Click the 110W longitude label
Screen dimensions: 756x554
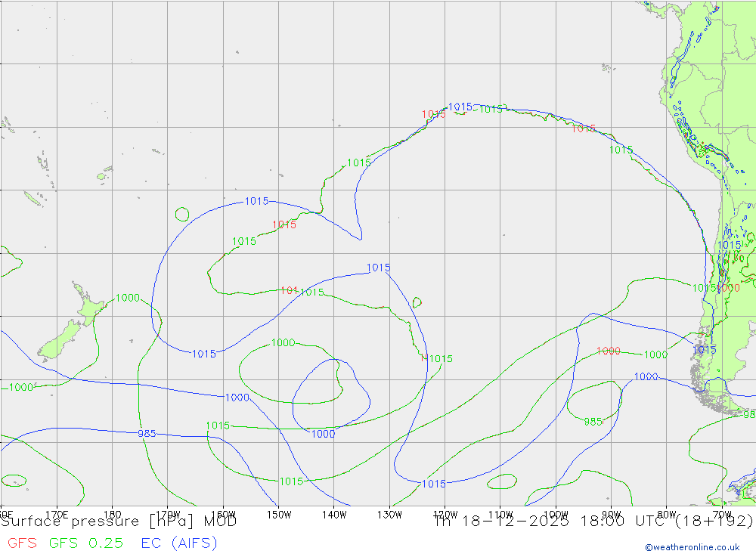pos(500,515)
